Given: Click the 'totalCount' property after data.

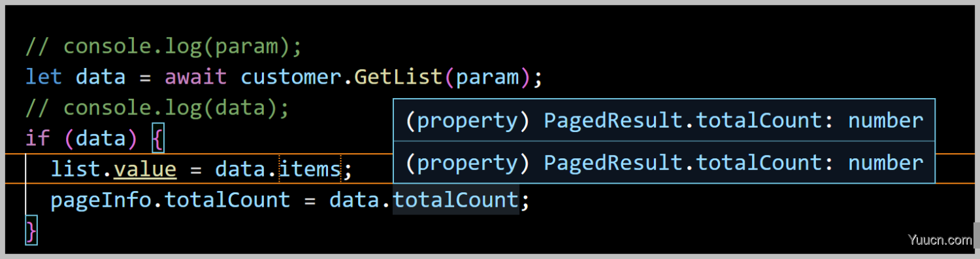Looking at the screenshot, I should (455, 199).
